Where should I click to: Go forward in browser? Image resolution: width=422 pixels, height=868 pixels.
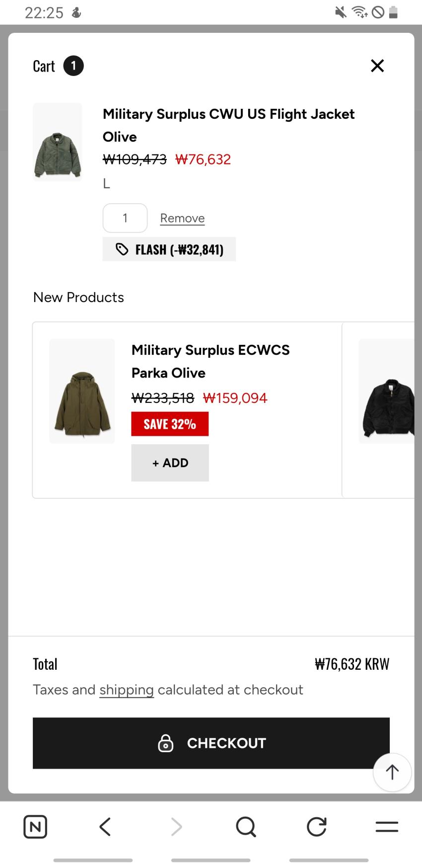point(176,827)
